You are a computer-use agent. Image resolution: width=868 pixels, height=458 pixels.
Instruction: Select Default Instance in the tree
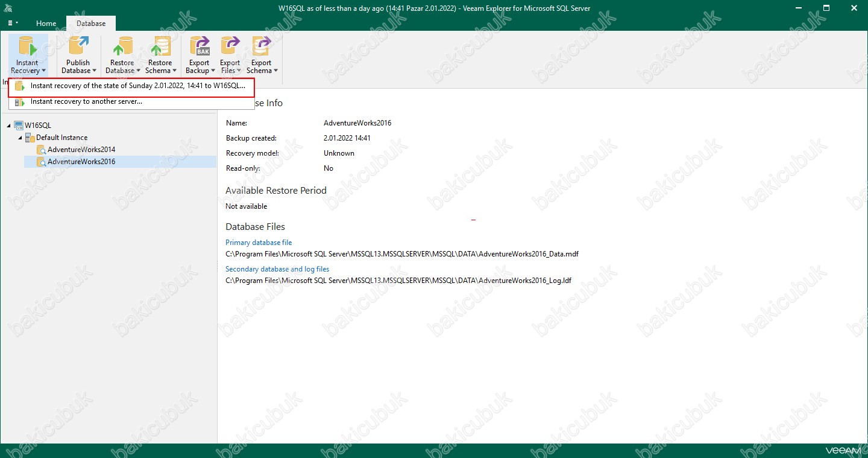coord(61,138)
